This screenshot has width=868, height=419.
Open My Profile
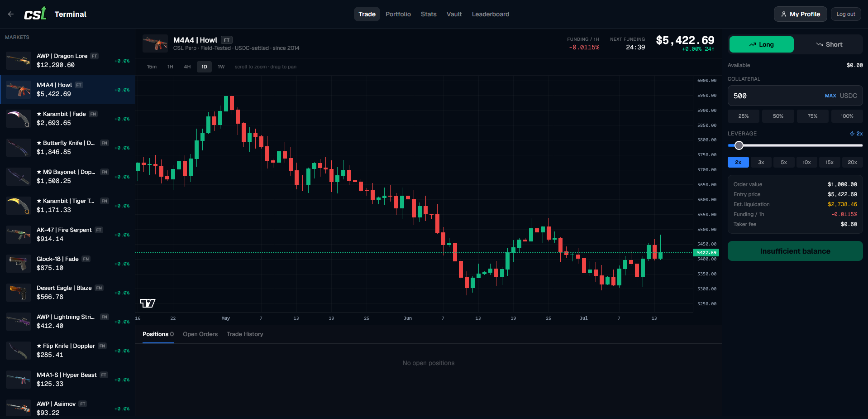point(800,14)
